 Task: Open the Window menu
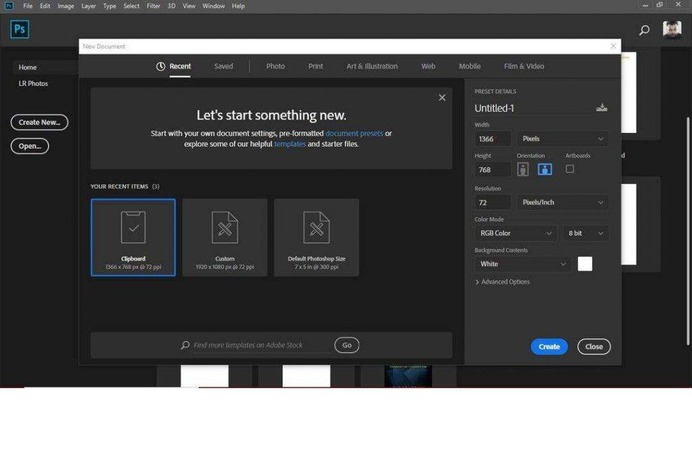pyautogui.click(x=214, y=6)
